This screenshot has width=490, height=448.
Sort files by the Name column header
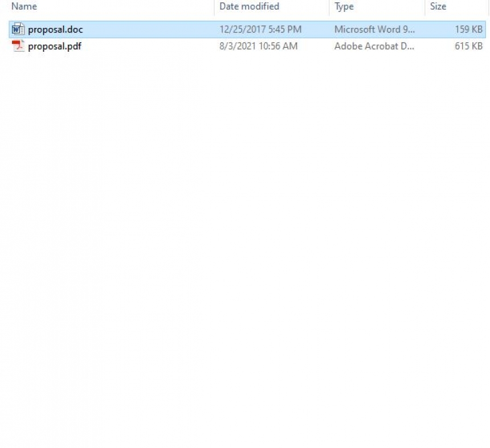point(24,6)
